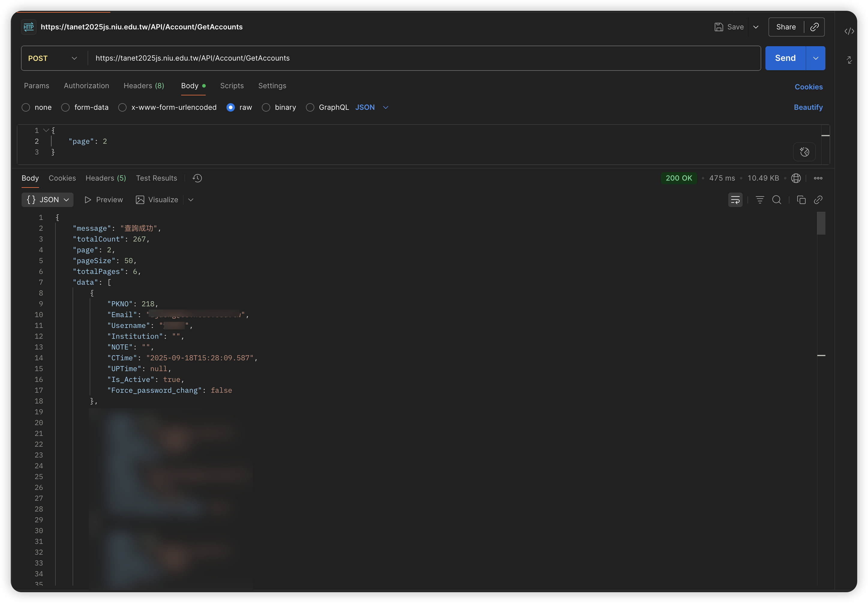This screenshot has height=603, width=868.
Task: Select the form-data body type
Action: point(65,107)
